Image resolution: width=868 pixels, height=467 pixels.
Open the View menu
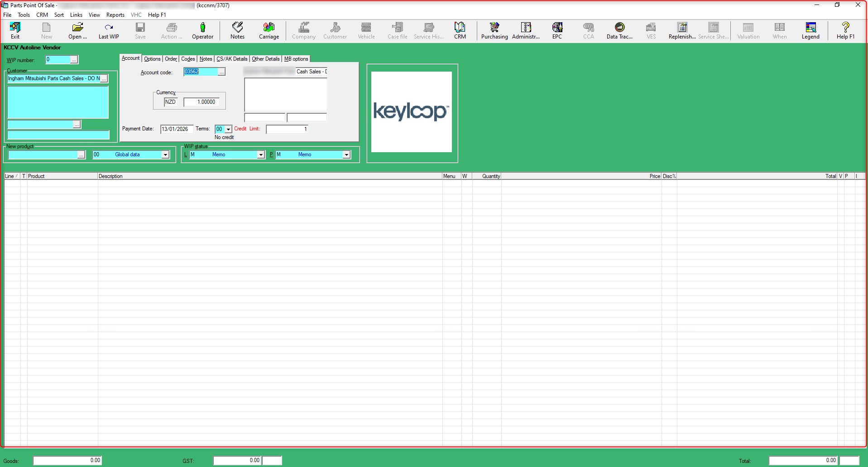pyautogui.click(x=94, y=15)
